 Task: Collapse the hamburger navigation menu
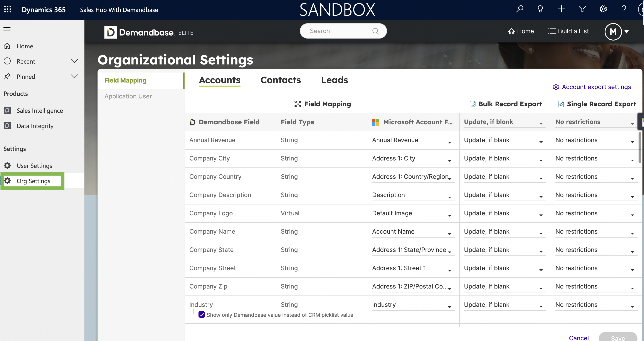(x=7, y=29)
